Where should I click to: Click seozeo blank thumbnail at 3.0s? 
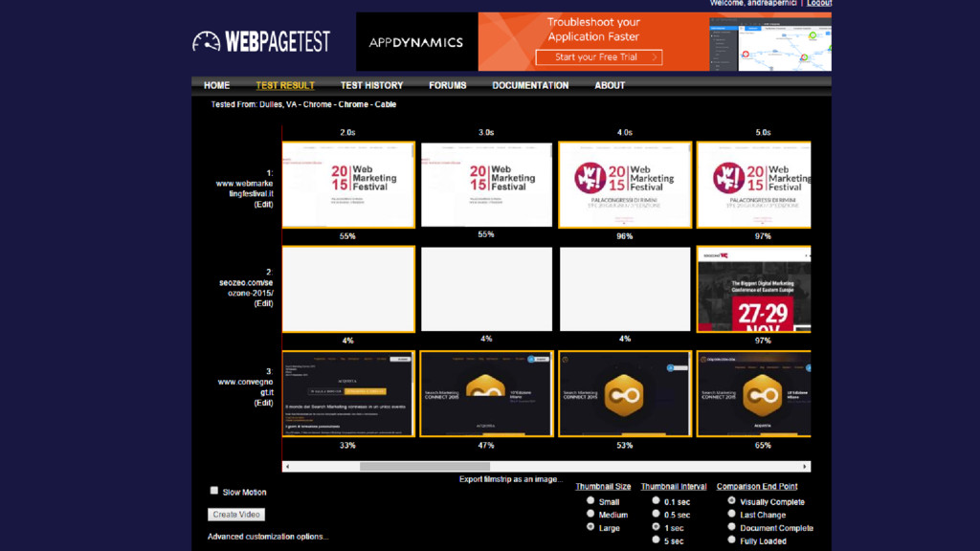pos(486,289)
